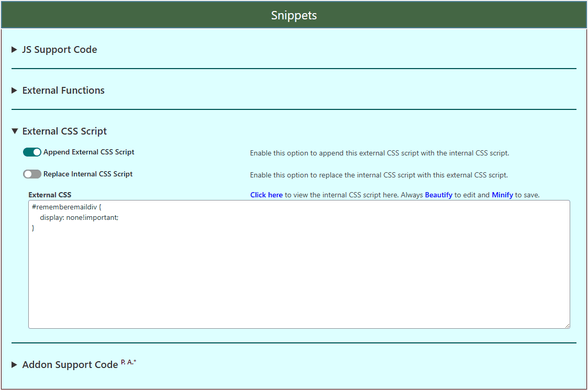This screenshot has height=390, width=588.
Task: Click the JS Support Code disclosure triangle
Action: tap(13, 49)
